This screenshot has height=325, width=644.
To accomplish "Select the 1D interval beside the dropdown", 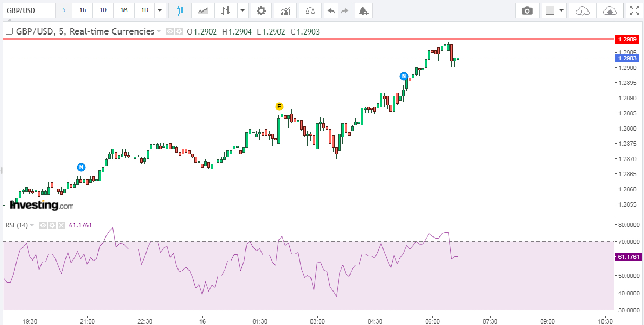I will (145, 10).
